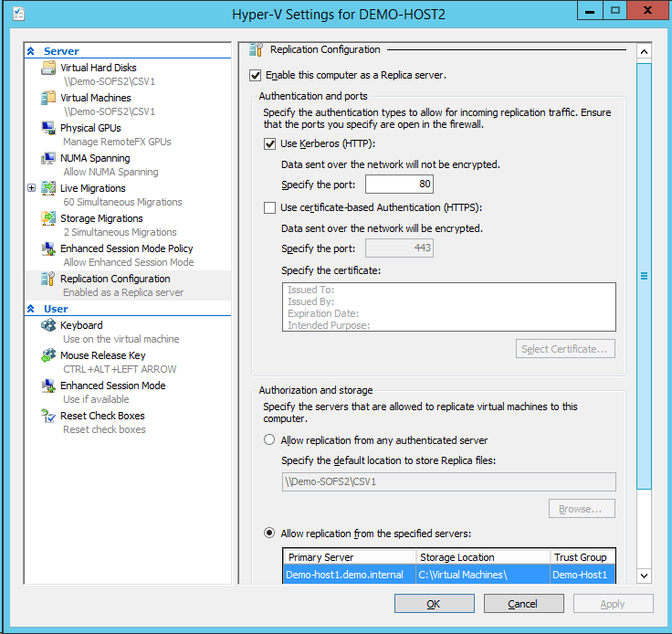
Task: Click the C:\Virtual Machines\ cell
Action: coord(483,575)
